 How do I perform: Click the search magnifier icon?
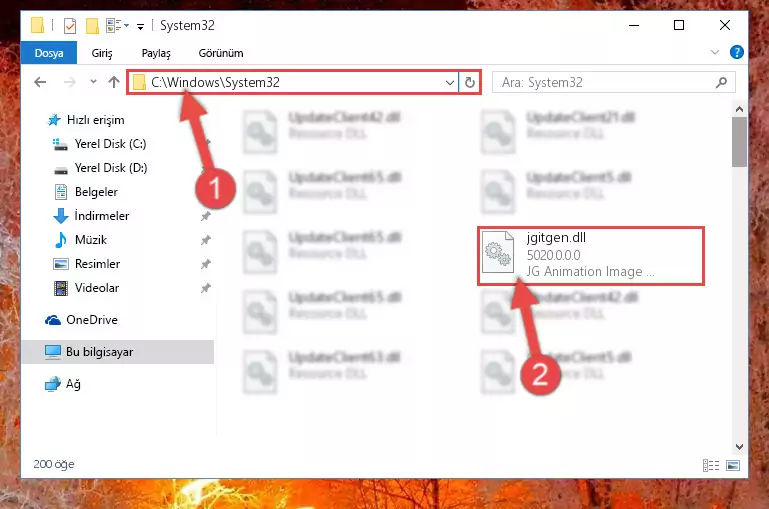coord(721,82)
